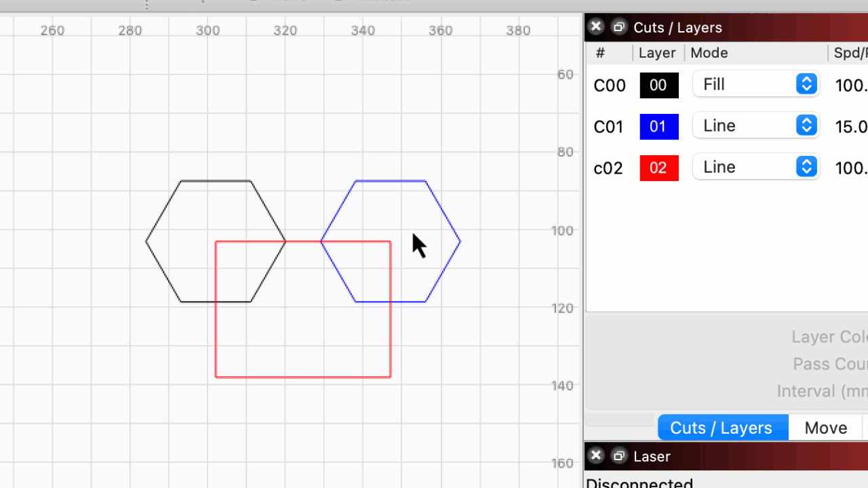Select the black hexagon outline on canvas
Viewport: 868px width, 488px height.
tap(216, 181)
